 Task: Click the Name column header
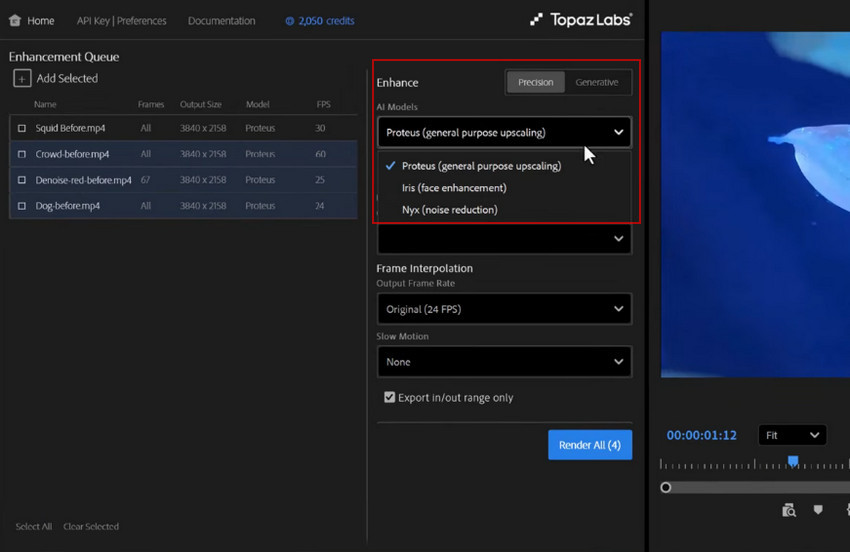[45, 104]
